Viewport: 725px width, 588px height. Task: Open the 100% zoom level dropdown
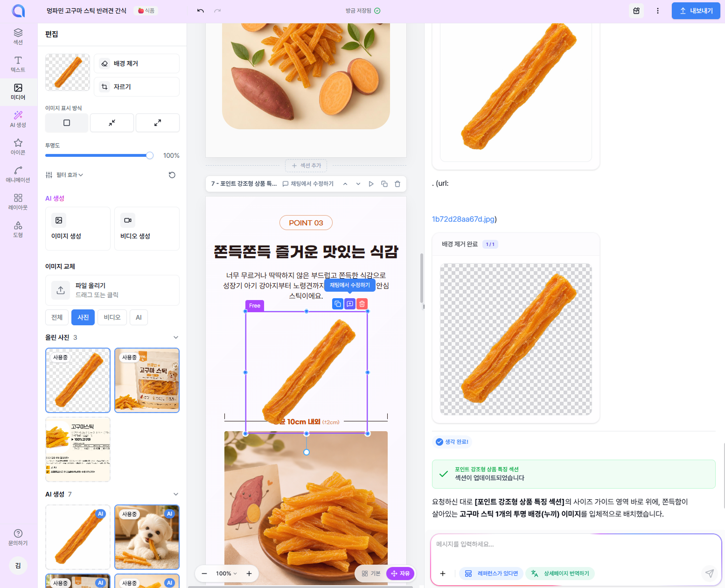coord(226,574)
